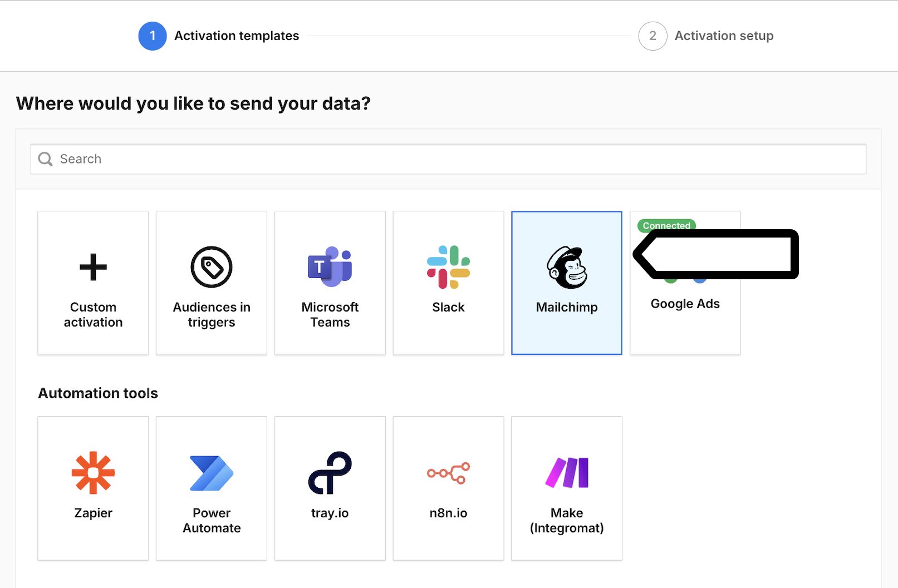Select the Power Automate icon
The image size is (898, 588).
pos(211,473)
